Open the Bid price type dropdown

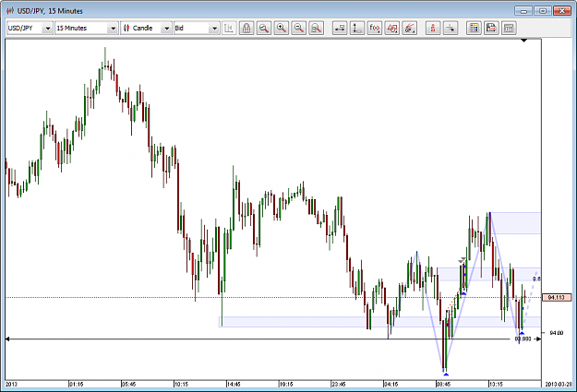(x=197, y=28)
